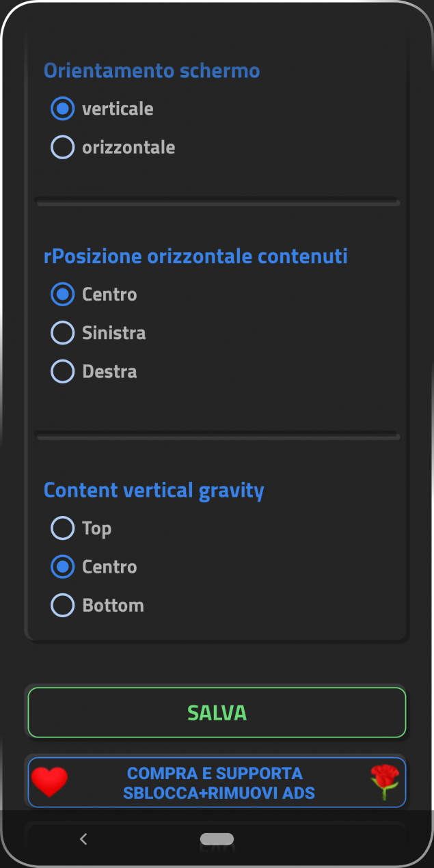Choose Sinistra horizontal position

[98, 333]
